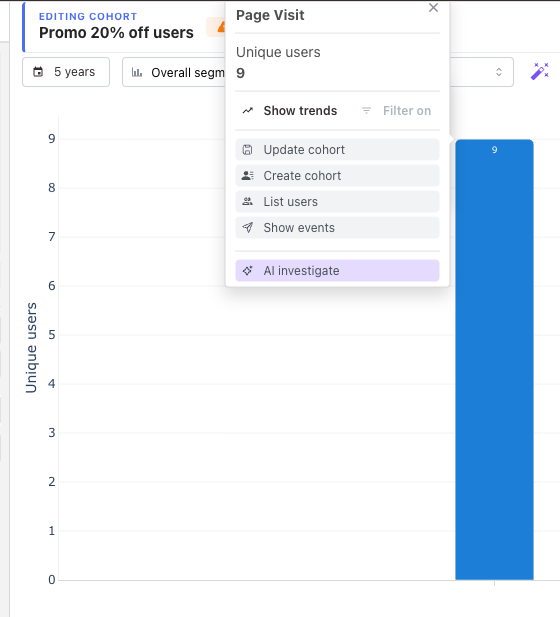This screenshot has width=560, height=617.
Task: Click Update cohort button
Action: pyautogui.click(x=337, y=150)
